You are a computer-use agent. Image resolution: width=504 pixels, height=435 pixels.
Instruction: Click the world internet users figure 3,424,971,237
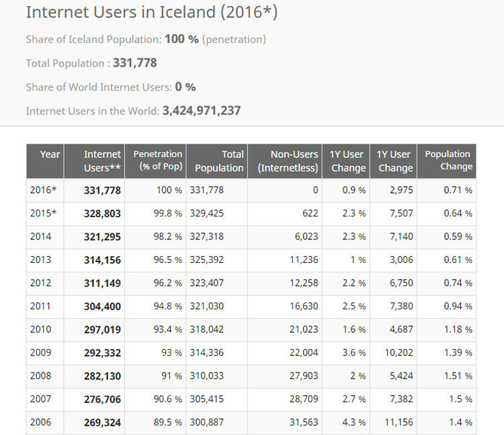tap(202, 111)
